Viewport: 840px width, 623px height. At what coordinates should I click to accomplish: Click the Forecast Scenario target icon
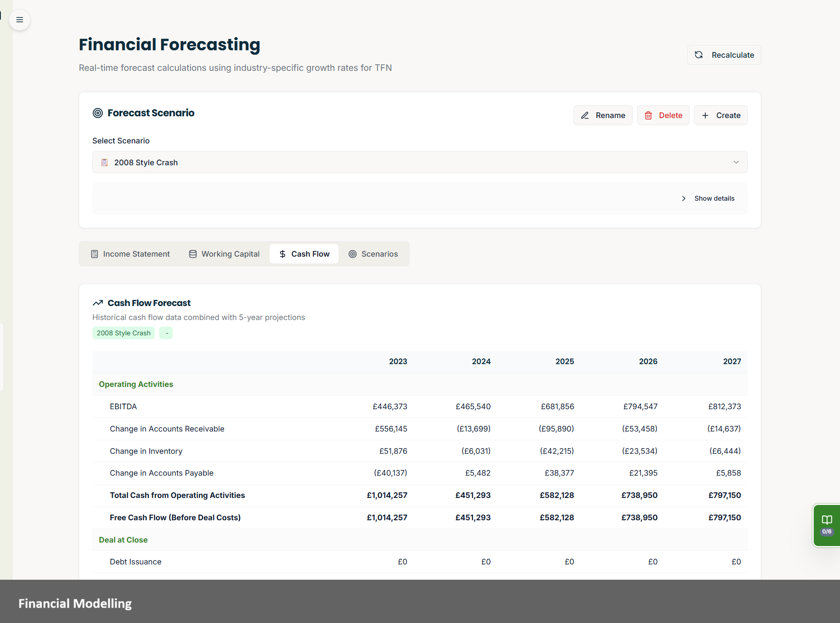[x=98, y=113]
